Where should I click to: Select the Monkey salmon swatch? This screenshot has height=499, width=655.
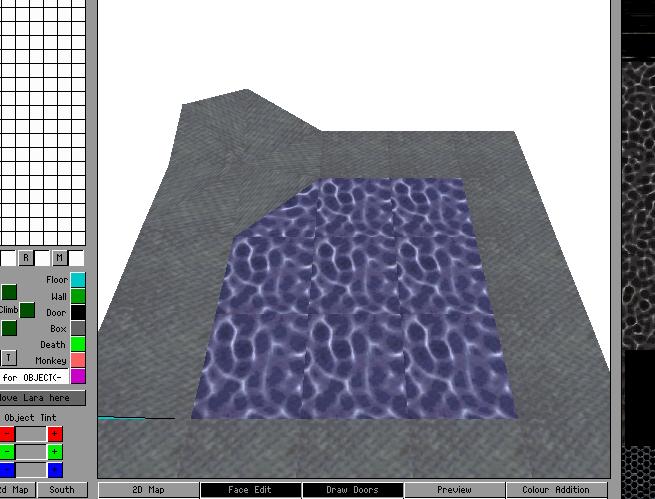click(x=77, y=360)
